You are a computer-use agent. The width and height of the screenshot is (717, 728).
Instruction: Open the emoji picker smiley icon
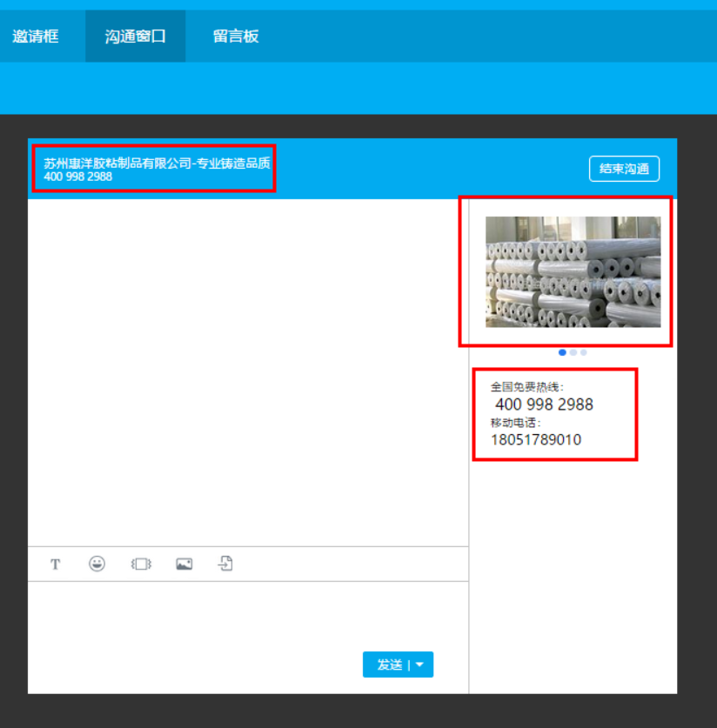pyautogui.click(x=97, y=564)
